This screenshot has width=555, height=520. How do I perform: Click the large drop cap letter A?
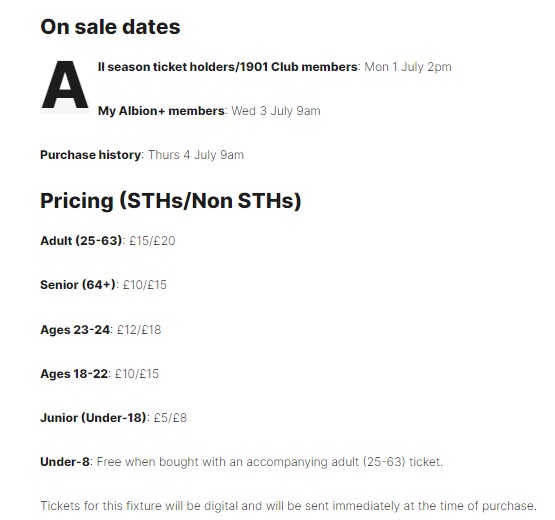(65, 85)
